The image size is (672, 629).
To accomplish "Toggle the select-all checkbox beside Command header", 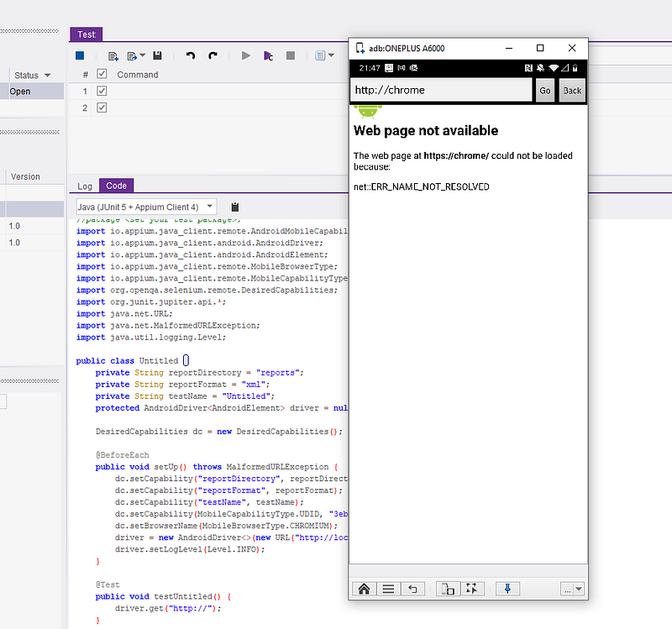I will (x=102, y=74).
